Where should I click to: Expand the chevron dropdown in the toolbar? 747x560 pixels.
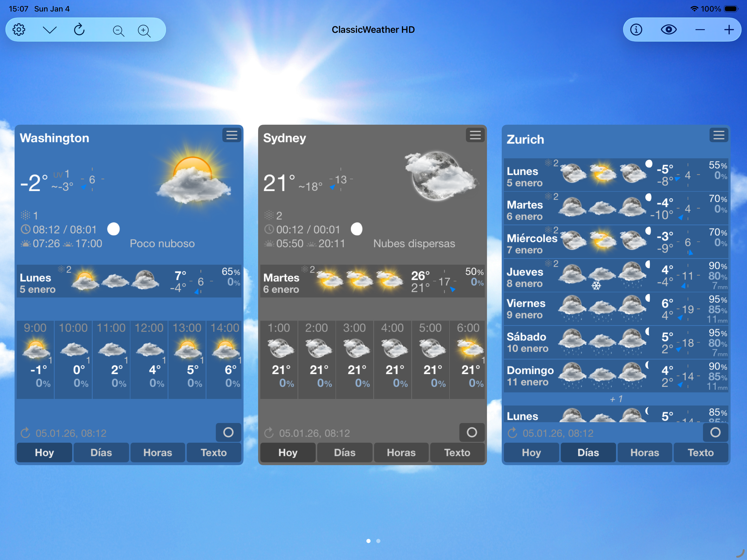tap(50, 30)
